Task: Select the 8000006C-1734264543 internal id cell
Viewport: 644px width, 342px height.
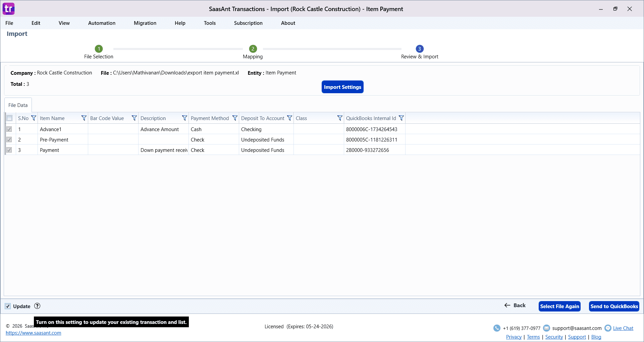Action: (375, 129)
